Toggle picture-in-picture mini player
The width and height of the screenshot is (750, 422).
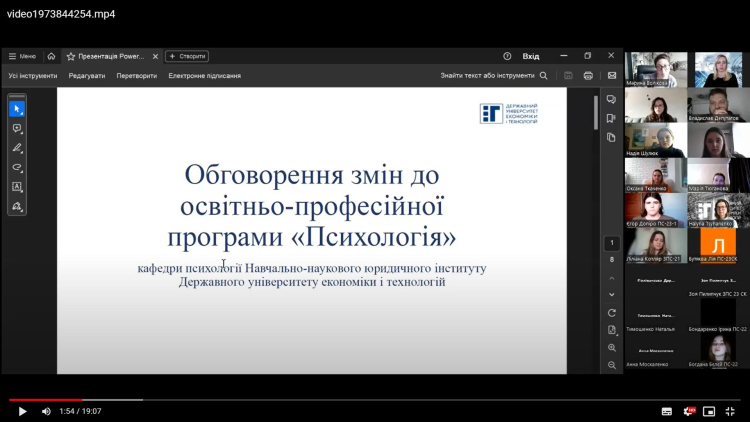pyautogui.click(x=709, y=411)
